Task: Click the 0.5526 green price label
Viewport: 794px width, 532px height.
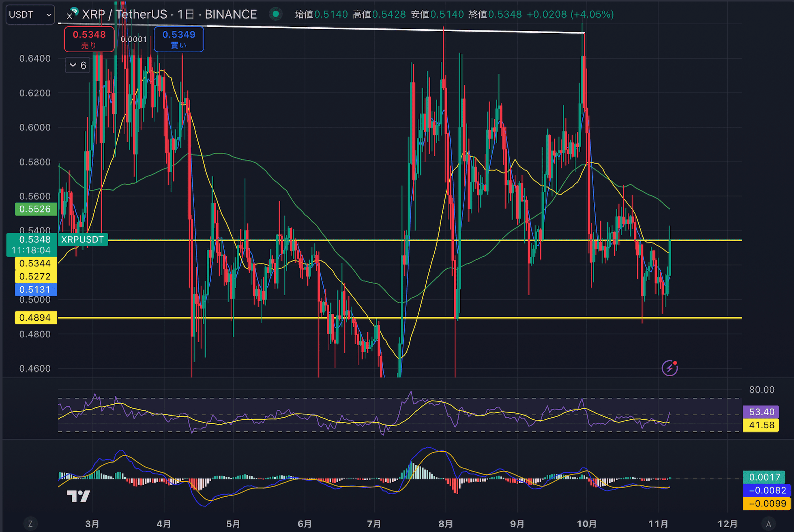Action: tap(35, 209)
